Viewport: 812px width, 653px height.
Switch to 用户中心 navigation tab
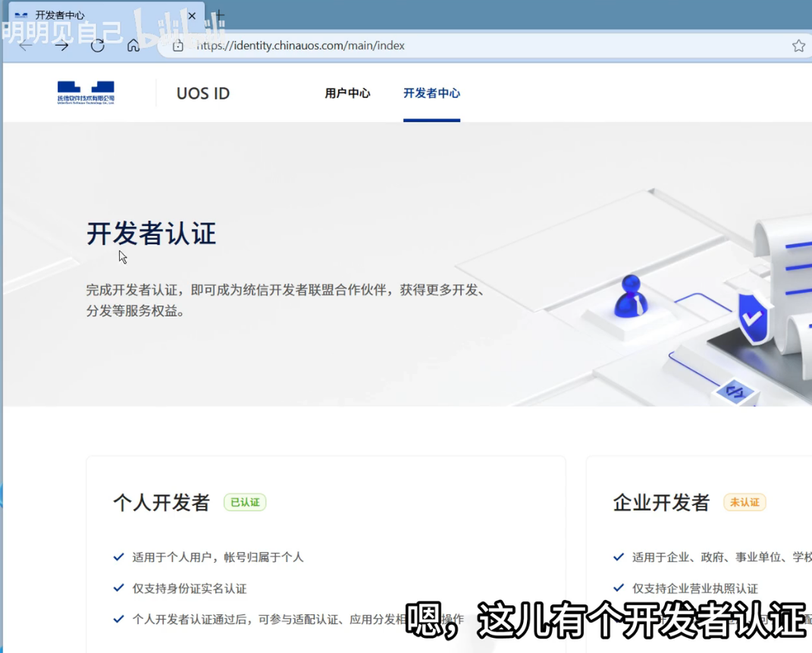click(347, 93)
